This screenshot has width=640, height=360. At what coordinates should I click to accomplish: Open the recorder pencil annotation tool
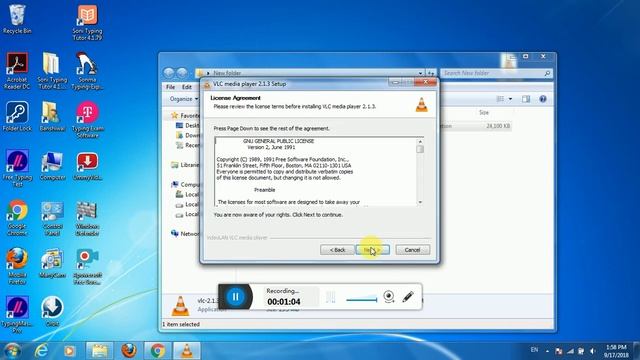point(407,297)
